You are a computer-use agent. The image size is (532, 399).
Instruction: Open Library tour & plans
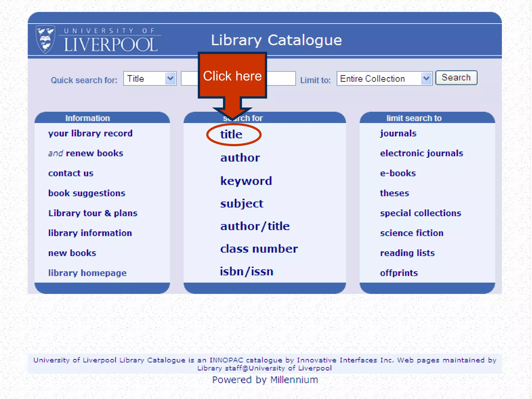point(93,213)
